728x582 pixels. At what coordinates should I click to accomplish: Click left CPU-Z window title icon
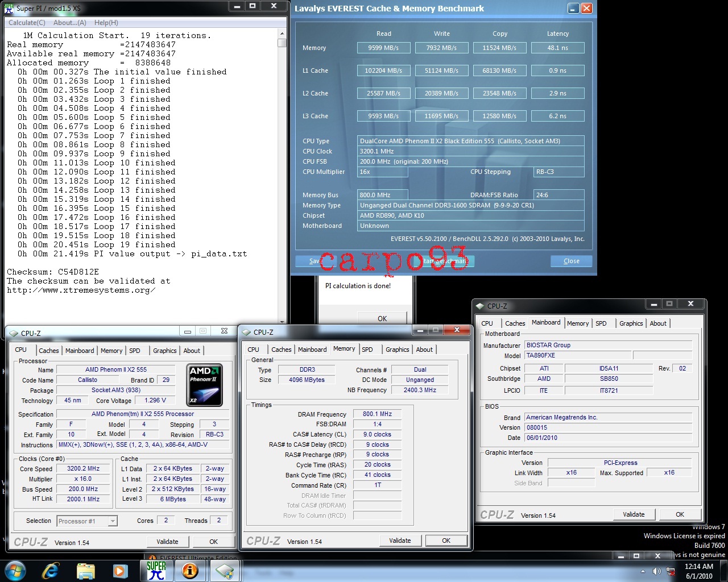pyautogui.click(x=14, y=333)
